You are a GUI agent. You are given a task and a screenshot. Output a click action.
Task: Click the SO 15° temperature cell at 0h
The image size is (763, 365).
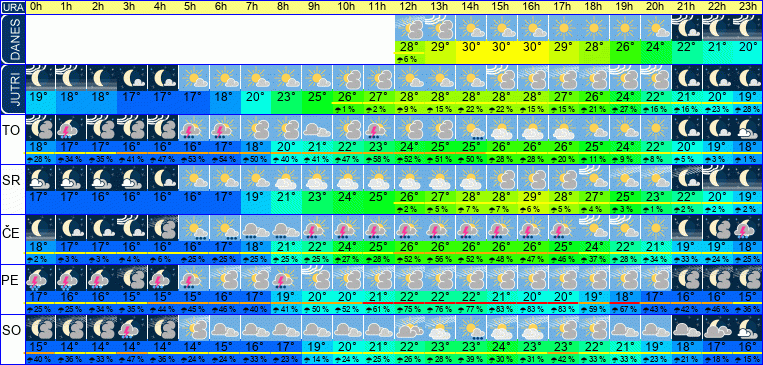click(x=40, y=346)
